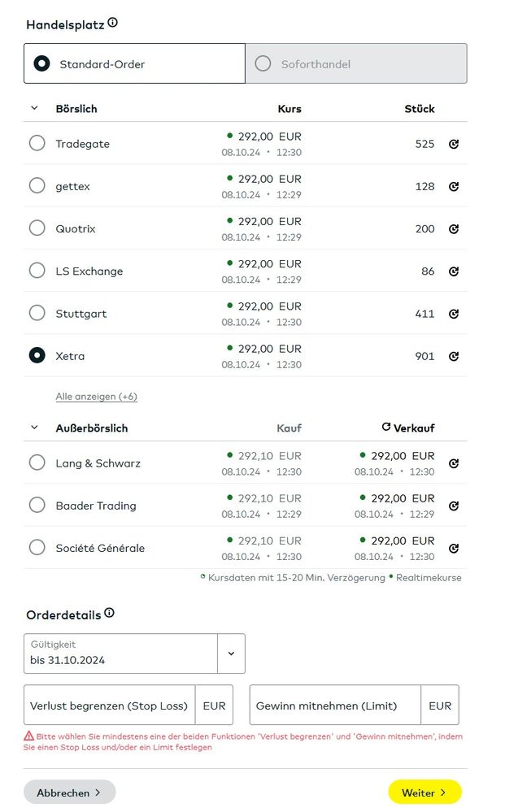
Task: Click the info icon beside Orderdetails
Action: 110,614
